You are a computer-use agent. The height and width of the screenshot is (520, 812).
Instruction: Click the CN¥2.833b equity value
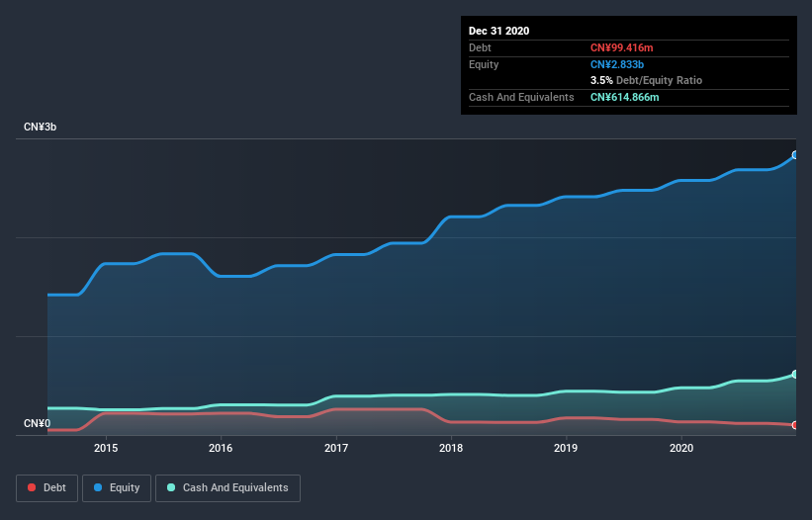[x=617, y=64]
